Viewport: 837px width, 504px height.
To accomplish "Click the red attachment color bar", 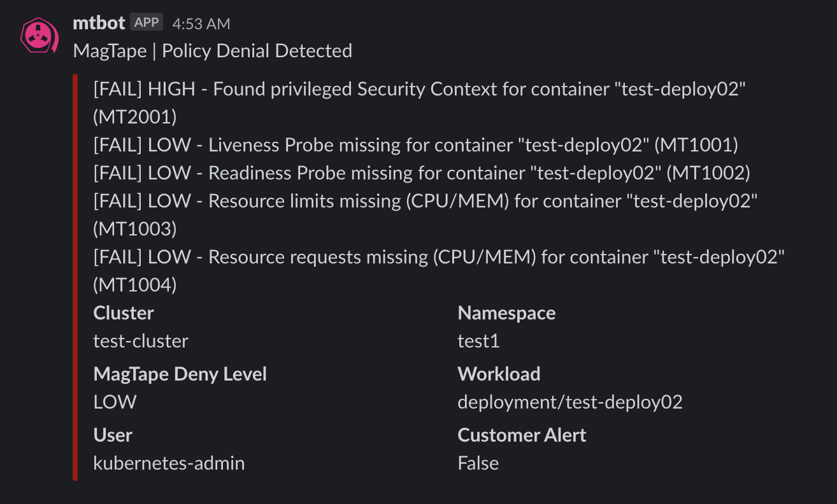I will click(75, 277).
